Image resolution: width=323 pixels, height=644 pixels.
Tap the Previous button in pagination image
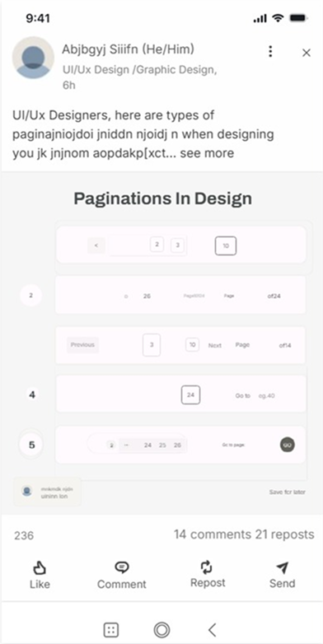tap(82, 345)
